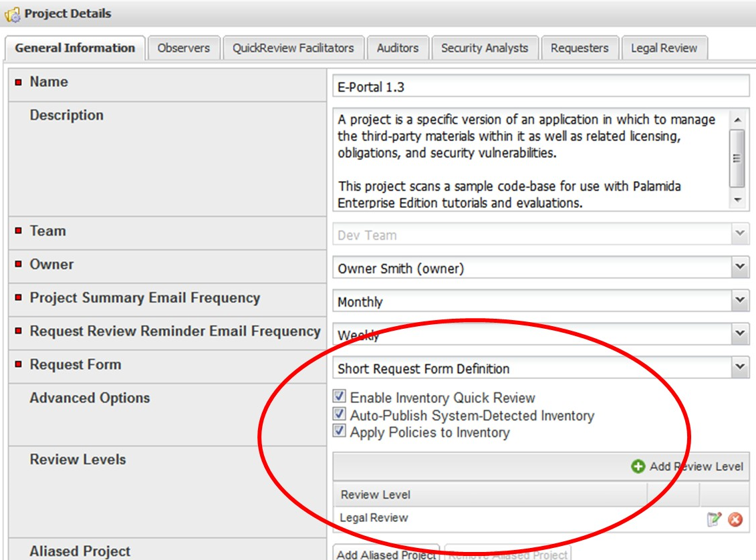The height and width of the screenshot is (560, 756).
Task: Click into the Name input field
Action: point(540,87)
